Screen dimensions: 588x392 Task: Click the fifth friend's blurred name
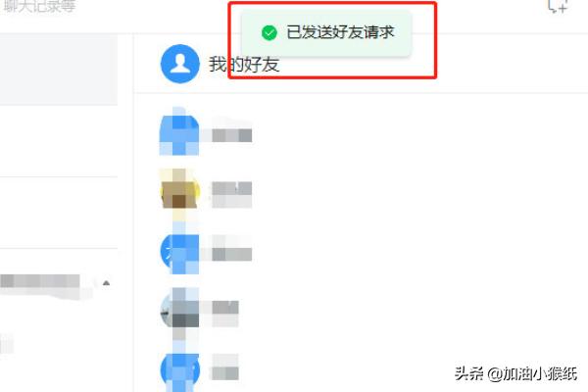pyautogui.click(x=225, y=367)
